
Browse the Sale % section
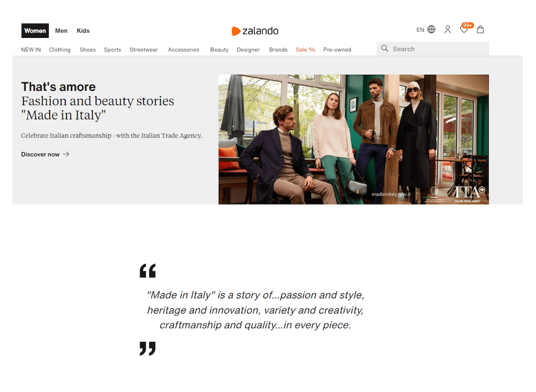[305, 50]
